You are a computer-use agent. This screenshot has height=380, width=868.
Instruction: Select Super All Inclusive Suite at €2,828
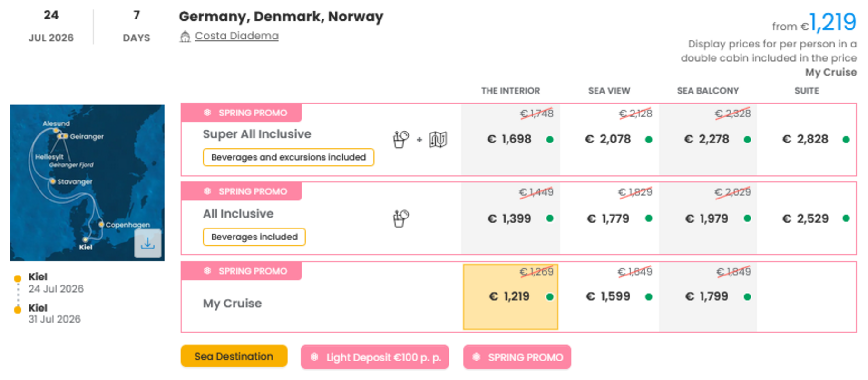pyautogui.click(x=806, y=139)
